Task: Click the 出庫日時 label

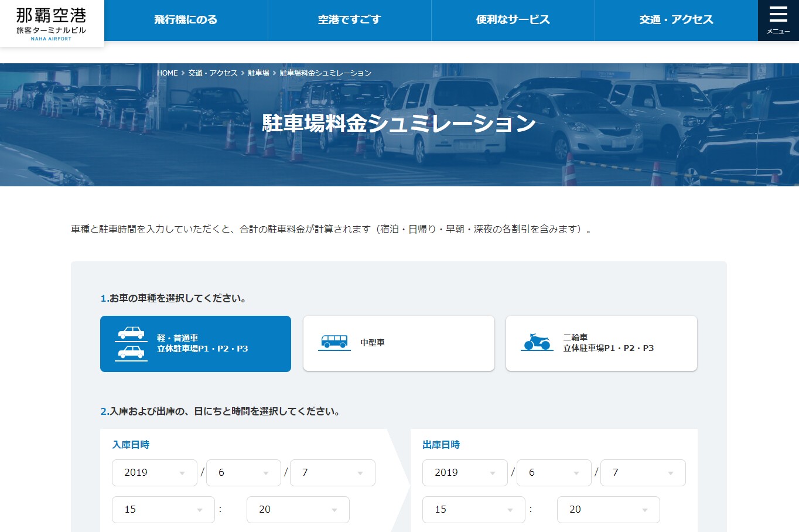Action: click(441, 445)
